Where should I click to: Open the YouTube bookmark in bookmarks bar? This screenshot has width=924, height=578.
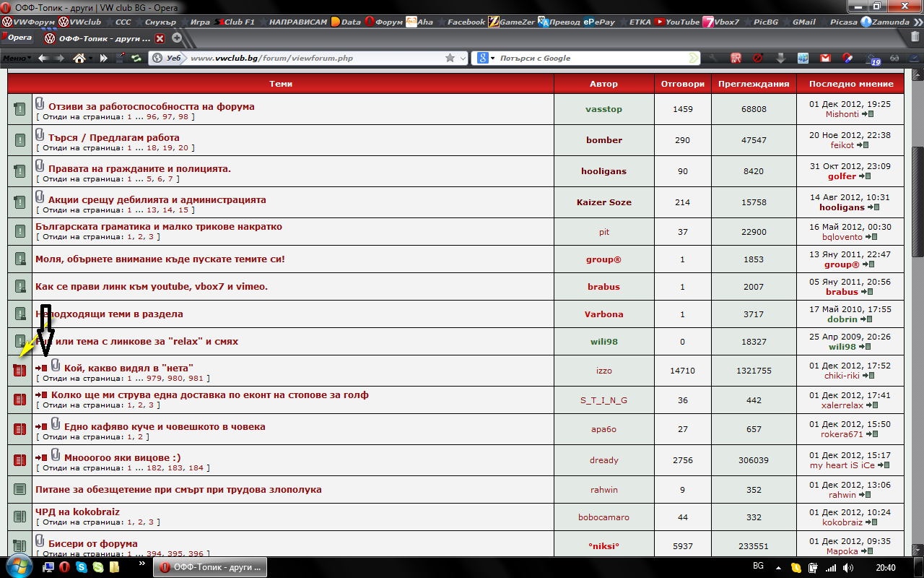coord(676,22)
